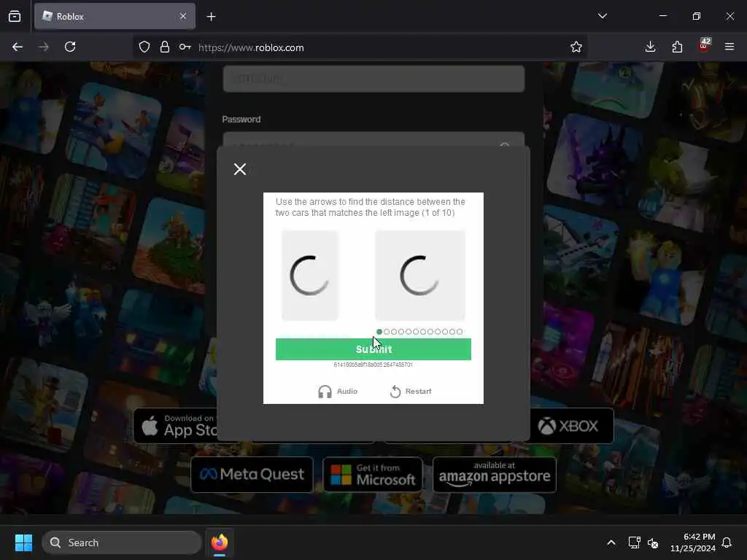Open the Firefox hamburger menu

[x=729, y=47]
